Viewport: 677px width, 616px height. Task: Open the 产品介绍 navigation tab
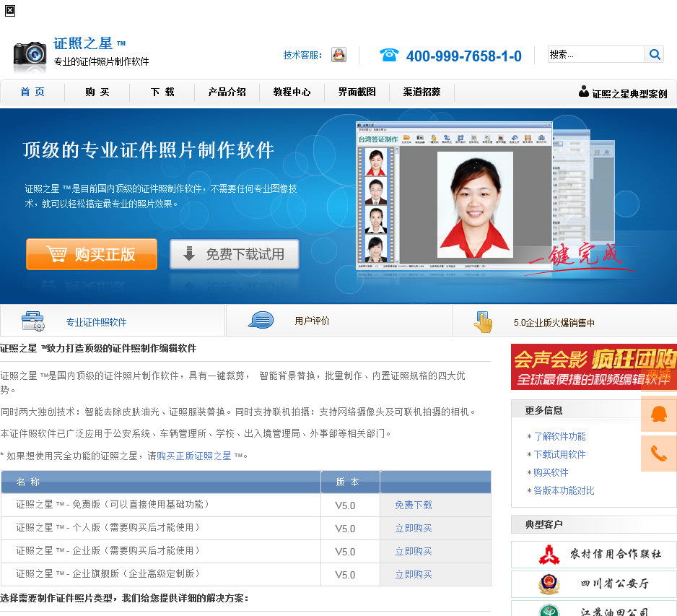[x=227, y=92]
